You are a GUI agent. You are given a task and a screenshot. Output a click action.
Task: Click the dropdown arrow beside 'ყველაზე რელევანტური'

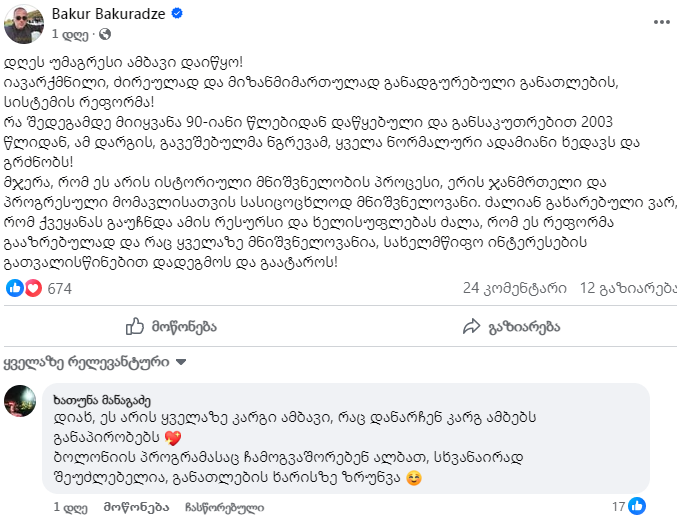coord(180,360)
